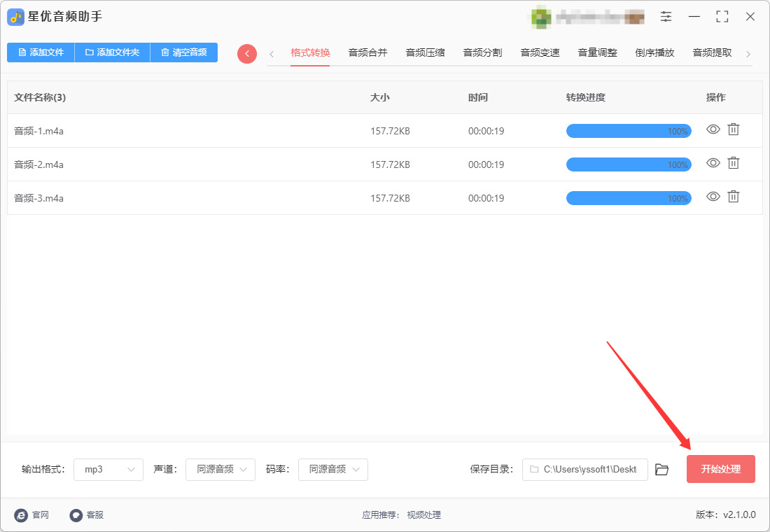
Task: Go to the 音频变速 tab
Action: [540, 52]
